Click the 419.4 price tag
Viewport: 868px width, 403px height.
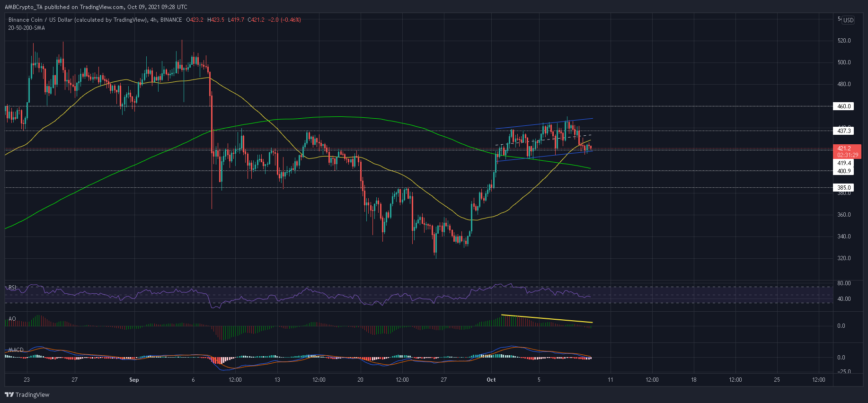844,163
